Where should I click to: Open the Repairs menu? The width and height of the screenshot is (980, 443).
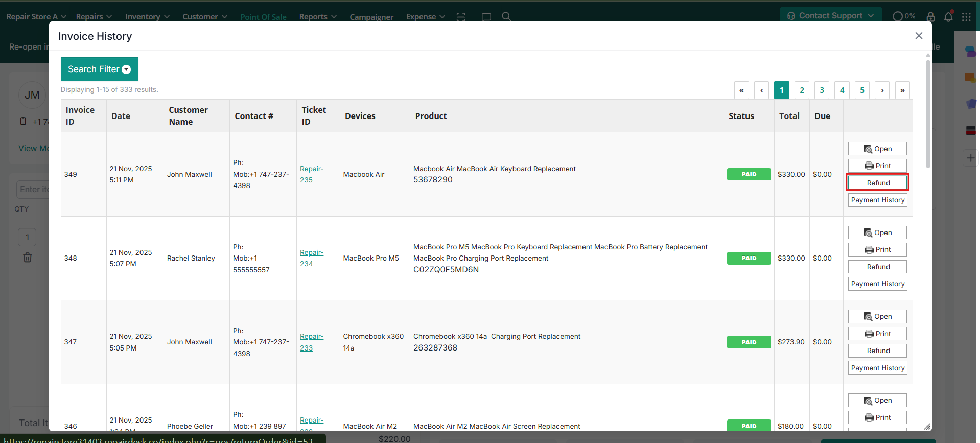pos(94,16)
